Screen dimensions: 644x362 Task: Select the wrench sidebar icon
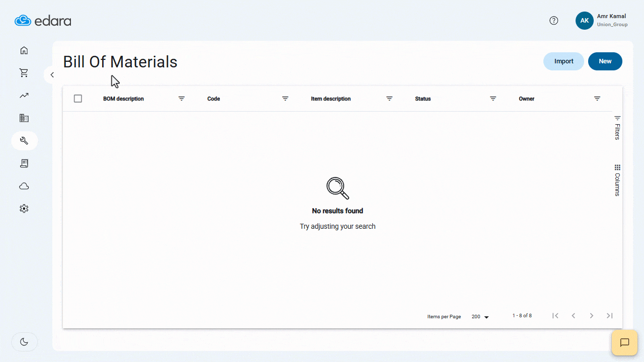click(24, 141)
